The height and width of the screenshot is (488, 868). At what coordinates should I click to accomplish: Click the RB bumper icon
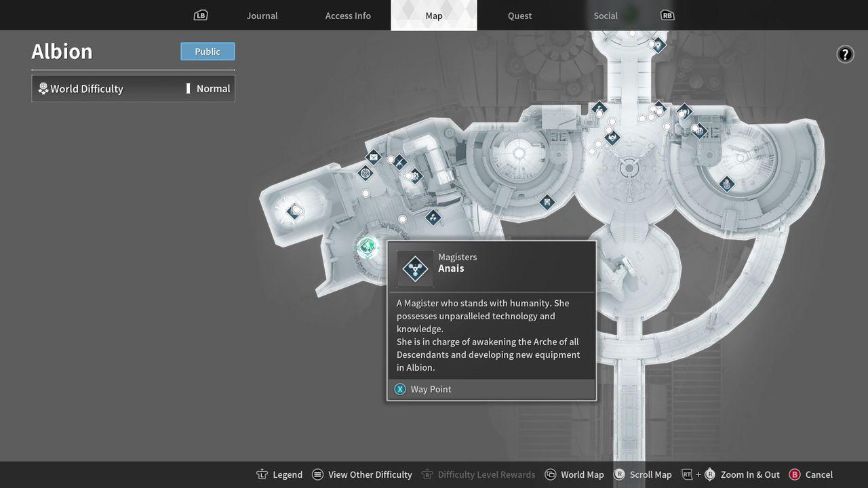pos(667,15)
